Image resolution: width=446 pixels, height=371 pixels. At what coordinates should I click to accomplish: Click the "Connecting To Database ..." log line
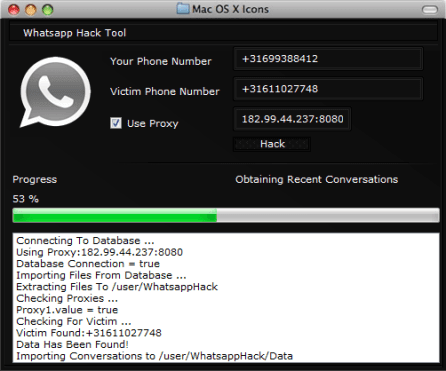click(x=85, y=241)
